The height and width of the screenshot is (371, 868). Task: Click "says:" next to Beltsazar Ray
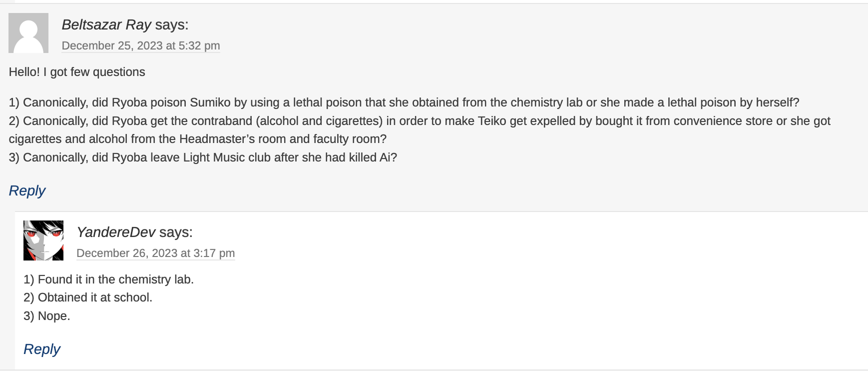(x=171, y=24)
